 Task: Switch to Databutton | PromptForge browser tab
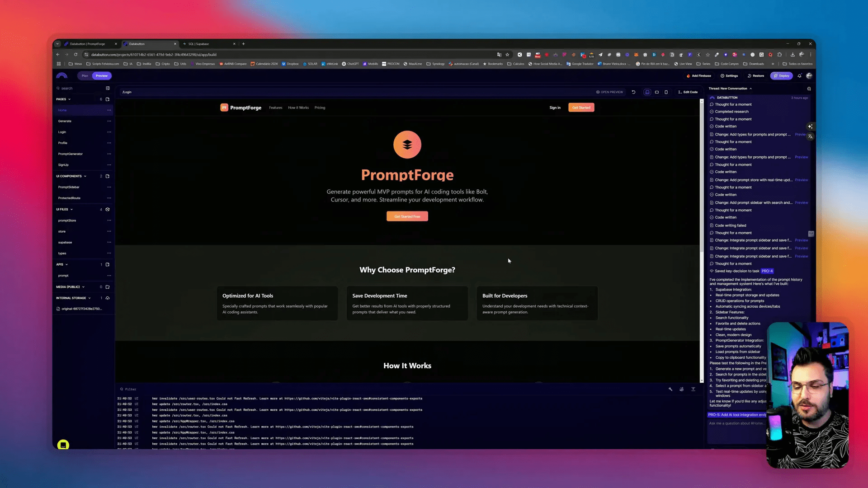tap(90, 44)
